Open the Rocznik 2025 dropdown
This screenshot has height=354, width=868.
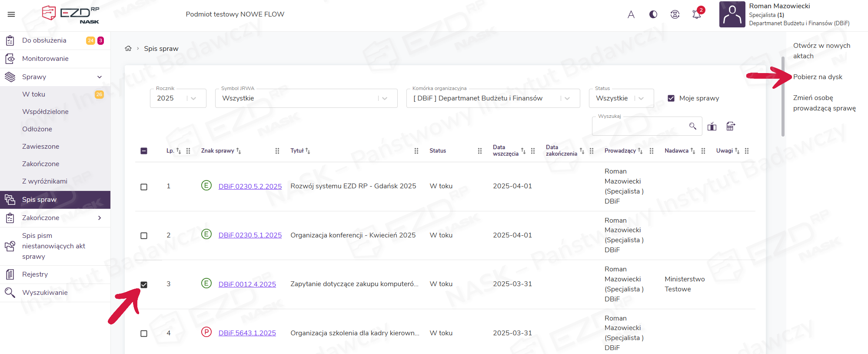pyautogui.click(x=178, y=98)
